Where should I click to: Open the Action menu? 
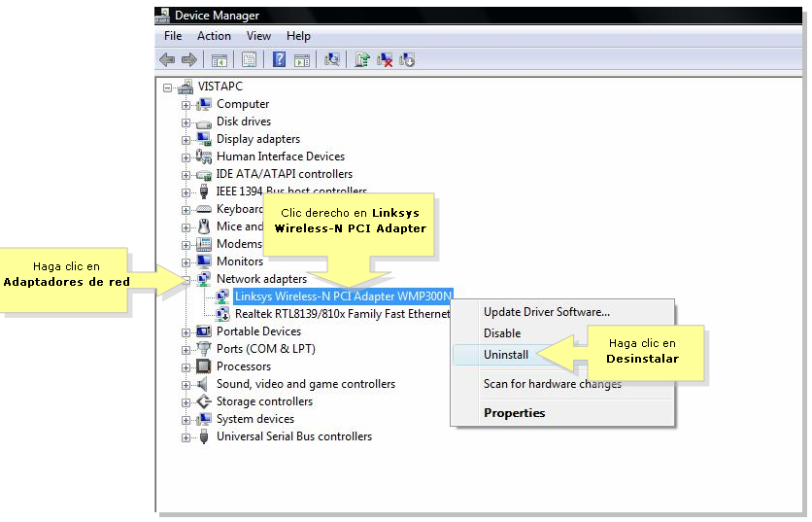(x=214, y=36)
